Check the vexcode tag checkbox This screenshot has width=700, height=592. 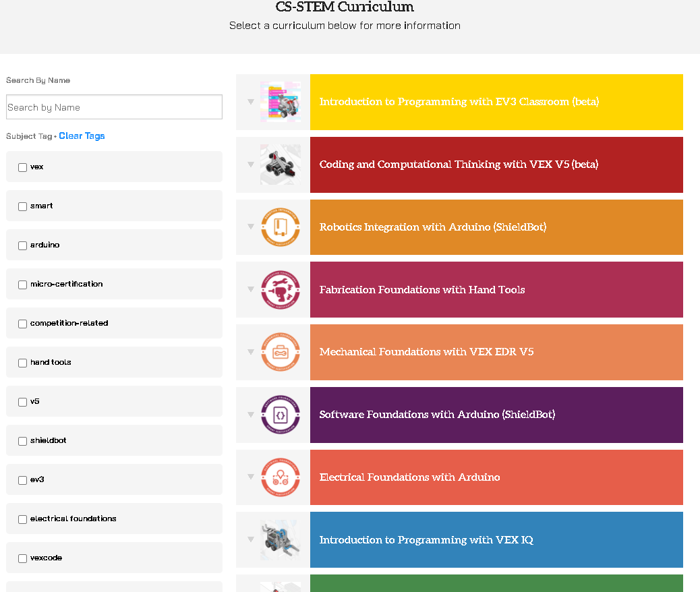[x=22, y=558]
